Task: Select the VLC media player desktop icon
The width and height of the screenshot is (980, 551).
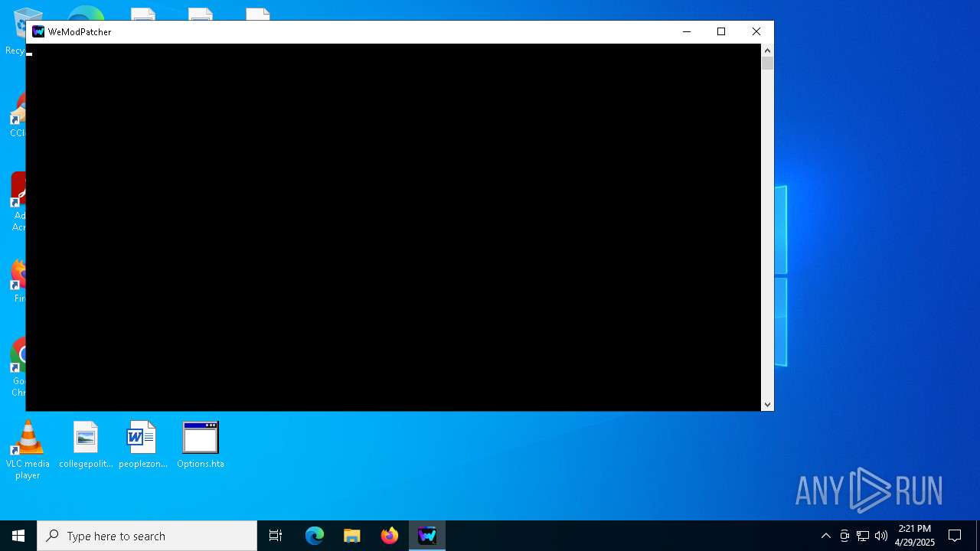Action: [28, 450]
